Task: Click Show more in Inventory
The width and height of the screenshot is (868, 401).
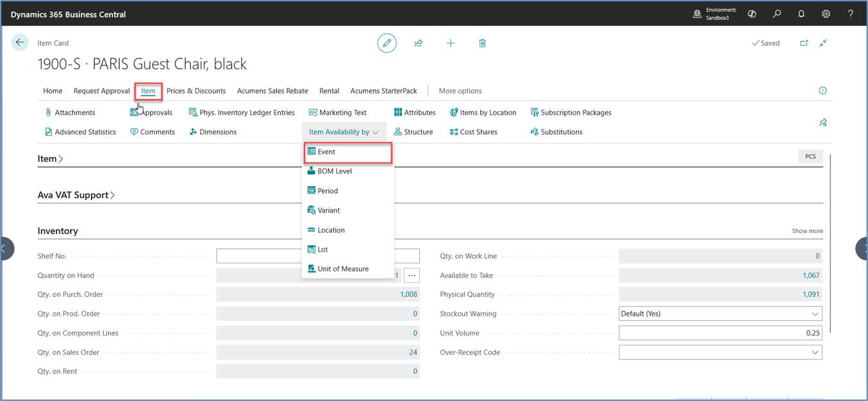Action: pyautogui.click(x=807, y=231)
